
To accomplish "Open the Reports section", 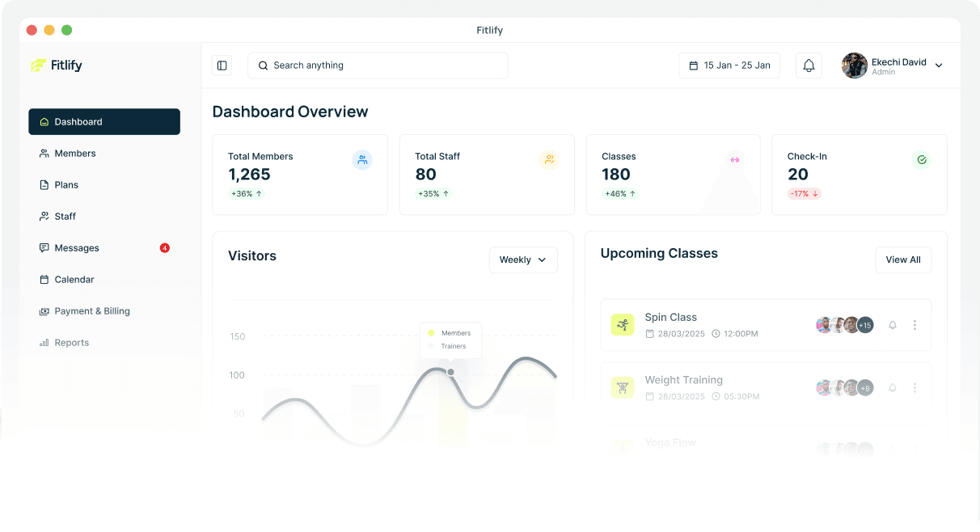I will 71,342.
